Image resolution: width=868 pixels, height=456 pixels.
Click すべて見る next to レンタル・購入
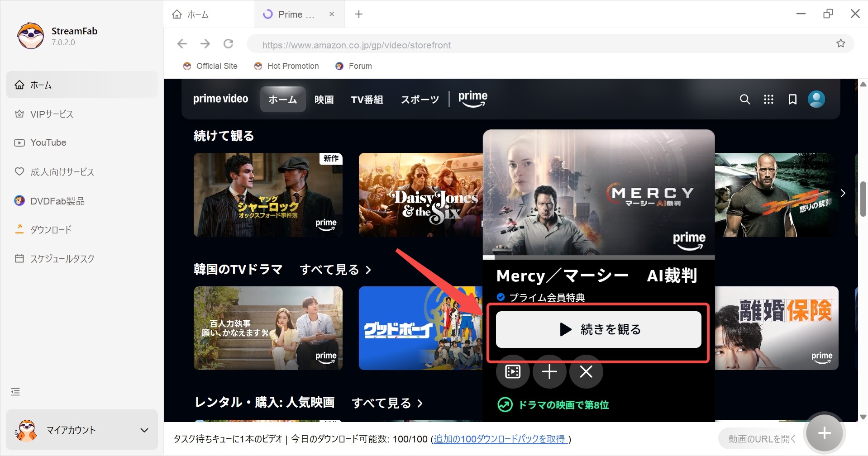[x=387, y=403]
